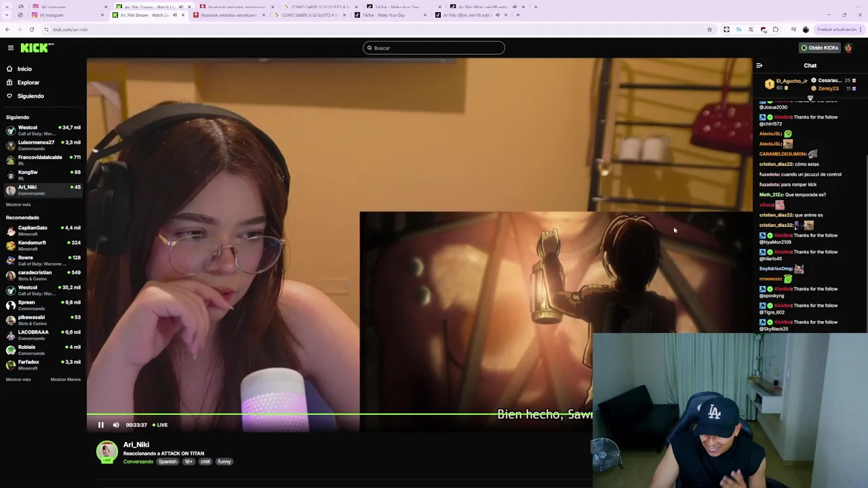Click Ari_Niki channel name below video
This screenshot has height=488, width=868.
pos(136,445)
